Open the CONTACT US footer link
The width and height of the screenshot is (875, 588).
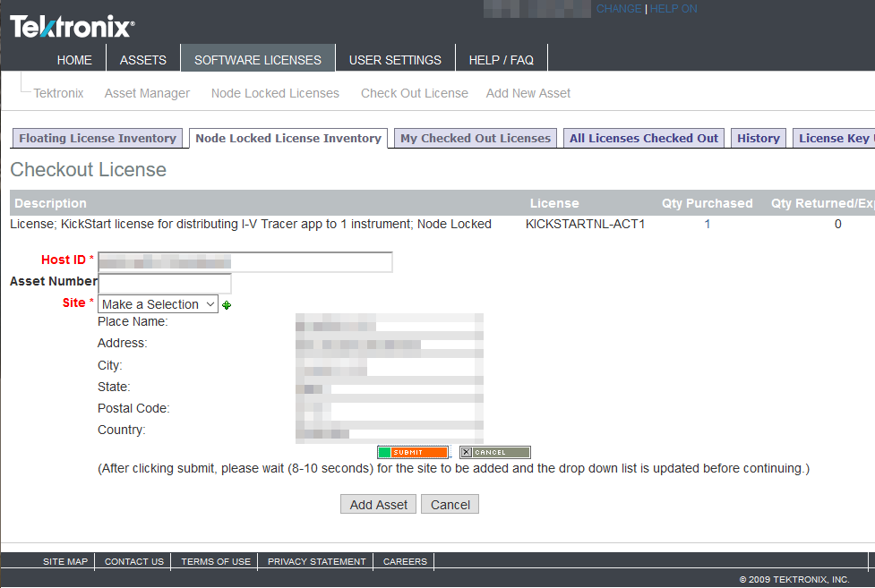[x=134, y=562]
